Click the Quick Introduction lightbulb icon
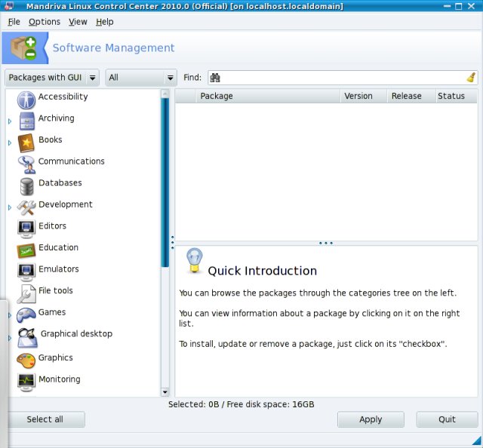 click(x=195, y=260)
